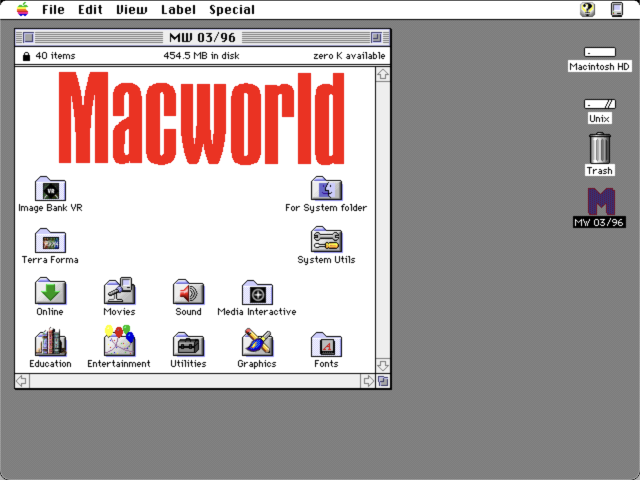Open the View menu

(131, 9)
